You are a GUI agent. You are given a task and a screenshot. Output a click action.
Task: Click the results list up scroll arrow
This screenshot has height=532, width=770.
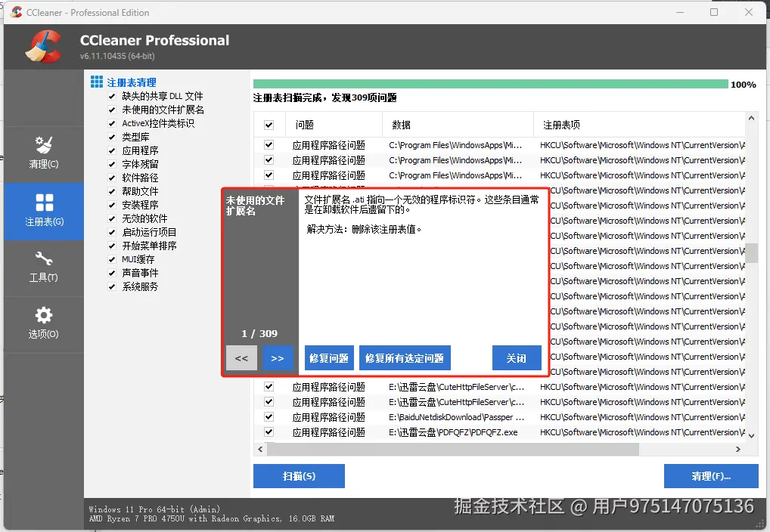[x=751, y=119]
